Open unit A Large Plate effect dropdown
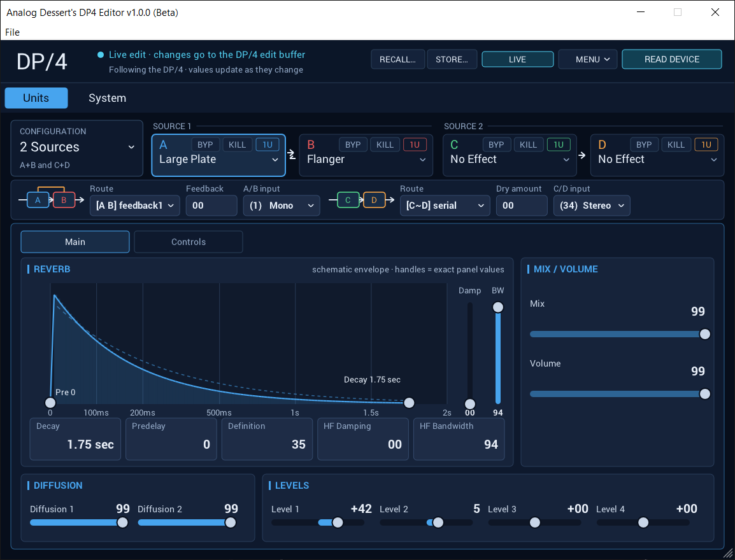Image resolution: width=735 pixels, height=560 pixels. pos(218,160)
